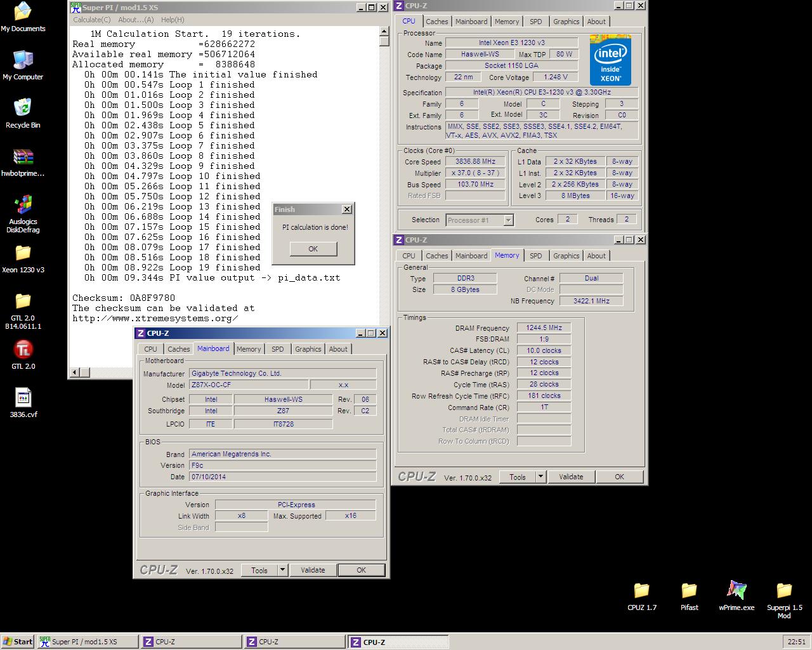
Task: Click the Start button on taskbar
Action: click(18, 642)
